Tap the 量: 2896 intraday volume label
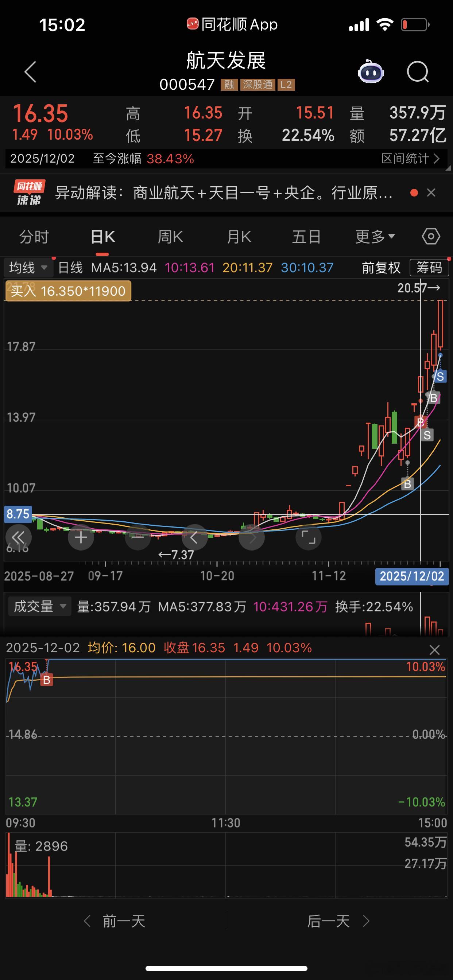453x980 pixels. [41, 846]
